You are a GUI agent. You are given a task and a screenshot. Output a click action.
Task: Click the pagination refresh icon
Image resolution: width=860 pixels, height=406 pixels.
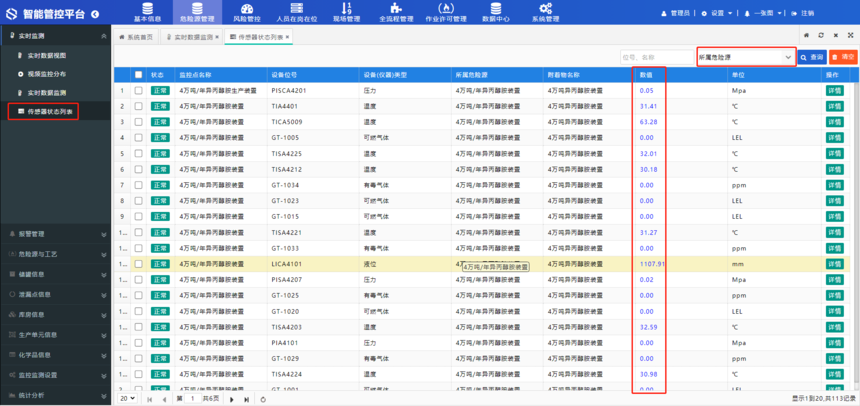(263, 399)
